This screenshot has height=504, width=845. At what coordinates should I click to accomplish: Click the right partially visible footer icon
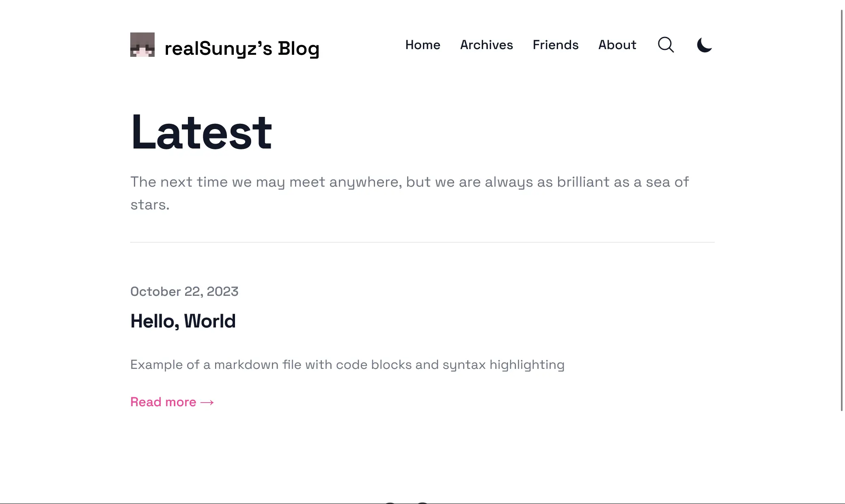click(x=422, y=503)
